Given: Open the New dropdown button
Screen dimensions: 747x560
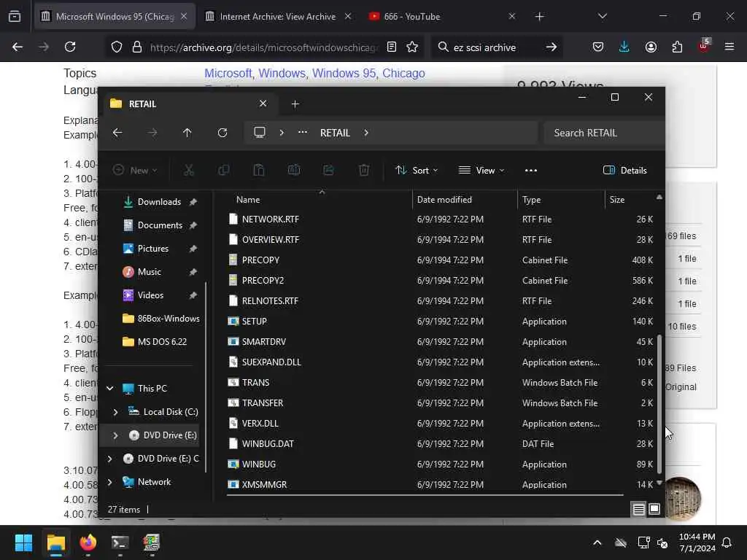Looking at the screenshot, I should tap(135, 171).
